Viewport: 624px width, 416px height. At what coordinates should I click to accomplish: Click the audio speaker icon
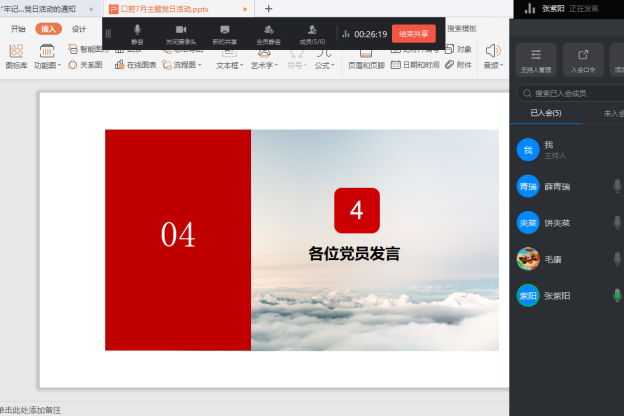pyautogui.click(x=492, y=50)
